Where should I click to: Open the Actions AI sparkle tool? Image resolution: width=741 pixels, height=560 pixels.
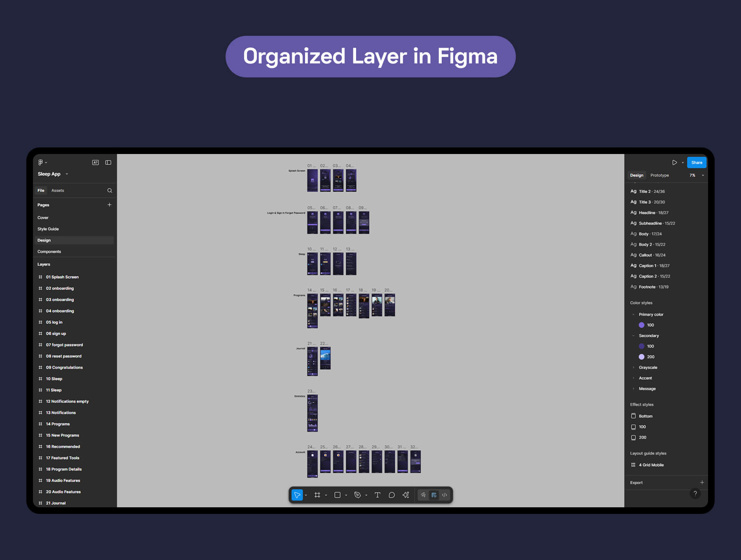[406, 495]
